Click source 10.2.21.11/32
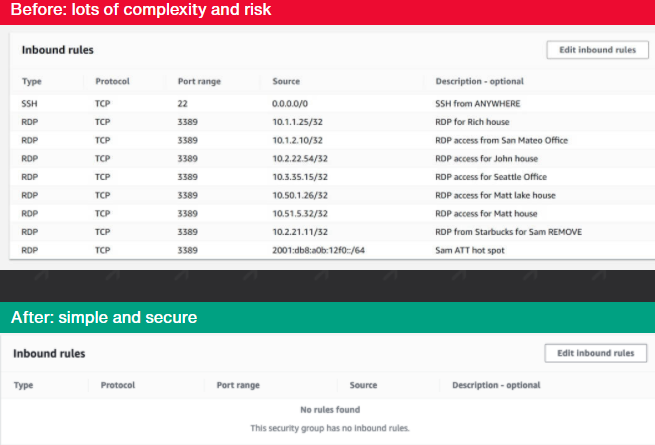655x445 pixels. (300, 232)
